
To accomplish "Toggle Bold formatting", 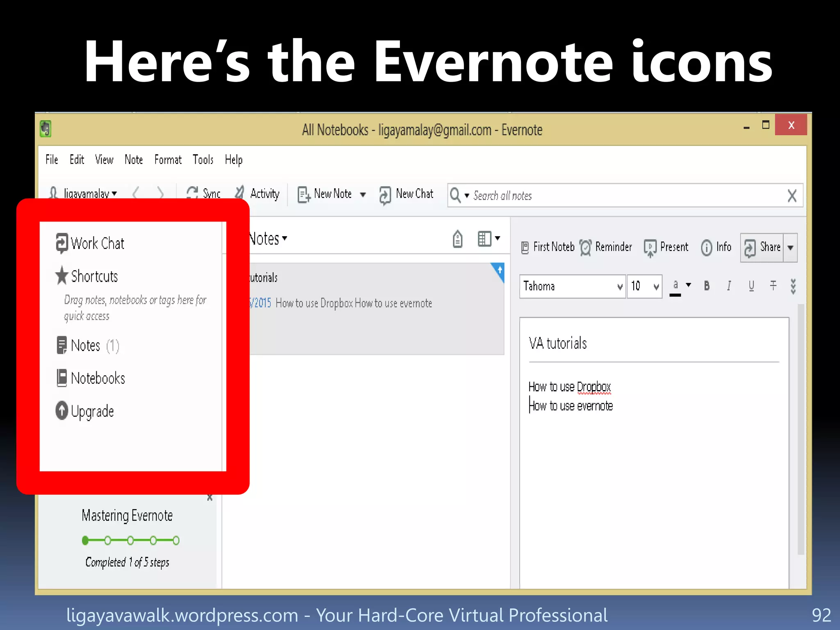I will click(x=707, y=286).
